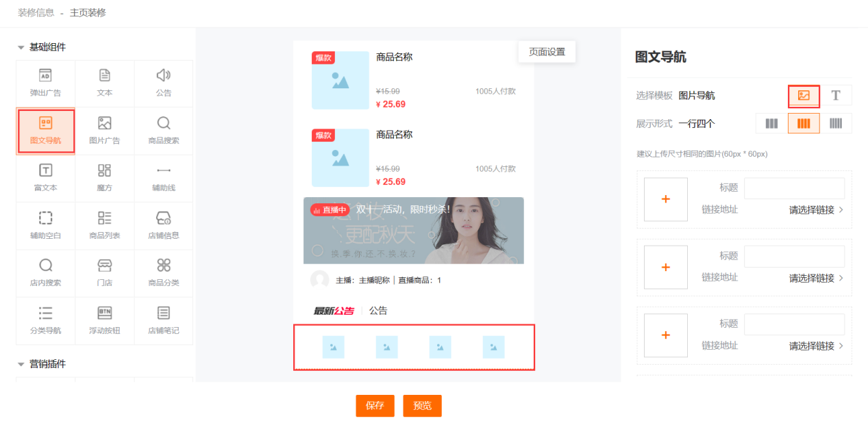Expand the 营销插件 section
Viewport: 868px width, 438px height.
[21, 364]
